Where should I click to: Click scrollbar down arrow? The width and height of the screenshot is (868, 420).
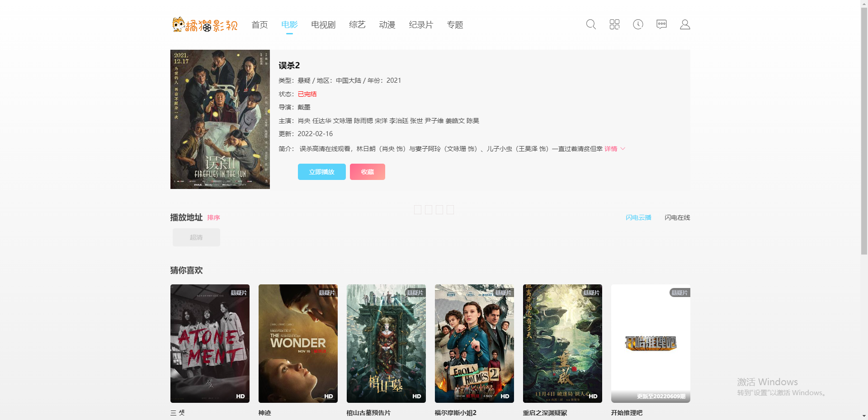(x=864, y=416)
